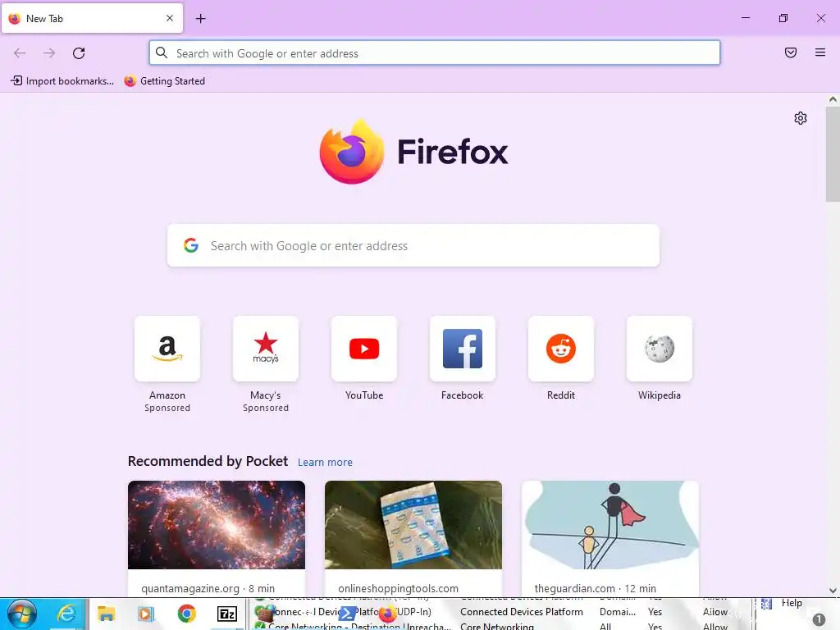Restore down the Firefox window
The image size is (840, 630).
point(783,18)
